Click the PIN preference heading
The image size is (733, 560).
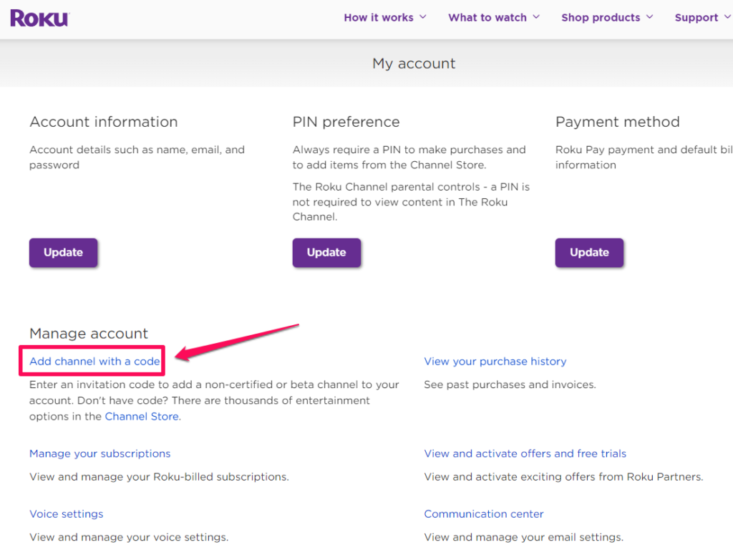(346, 122)
